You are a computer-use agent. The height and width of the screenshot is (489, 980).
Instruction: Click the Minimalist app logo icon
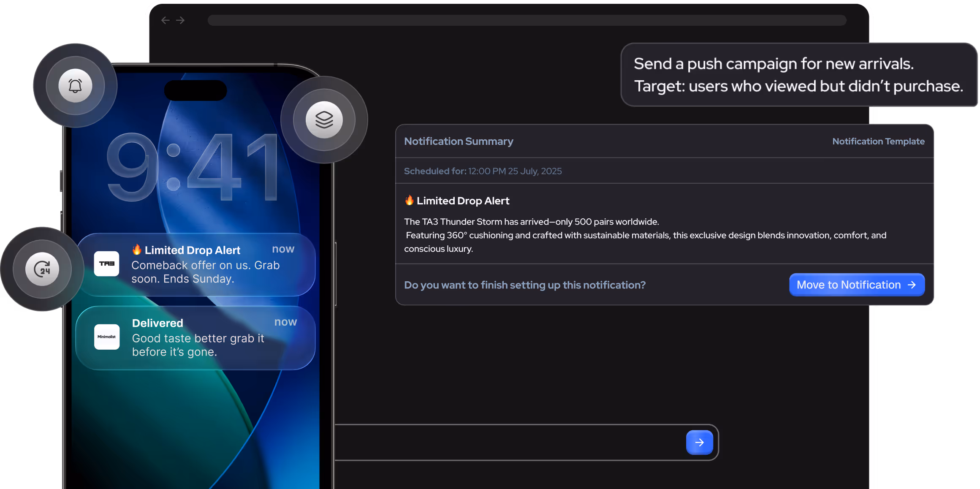[106, 337]
